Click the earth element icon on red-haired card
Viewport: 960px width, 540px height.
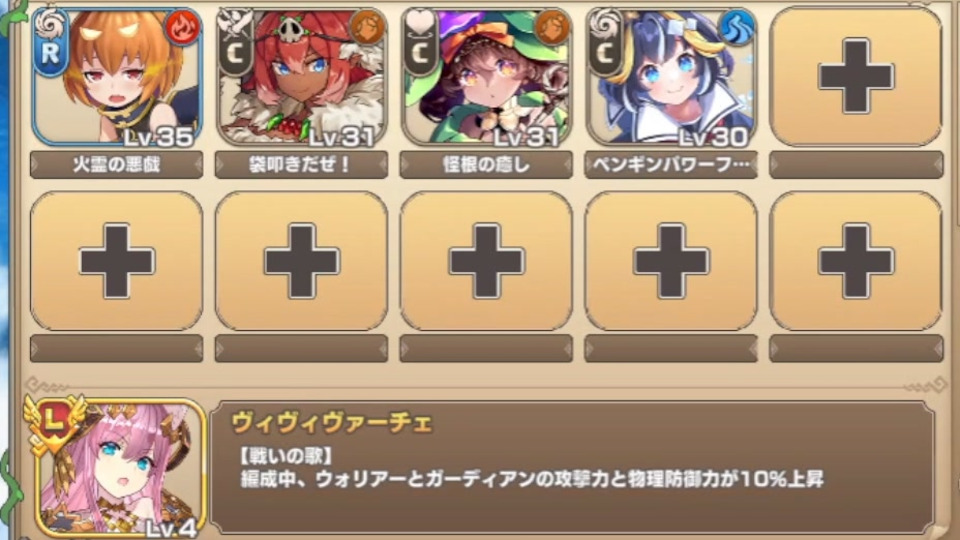tap(367, 28)
